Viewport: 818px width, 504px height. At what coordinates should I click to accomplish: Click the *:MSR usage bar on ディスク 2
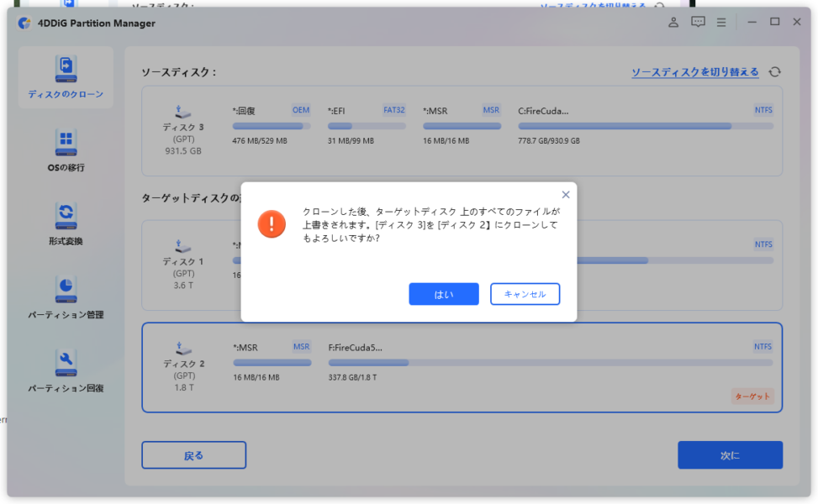point(272,363)
